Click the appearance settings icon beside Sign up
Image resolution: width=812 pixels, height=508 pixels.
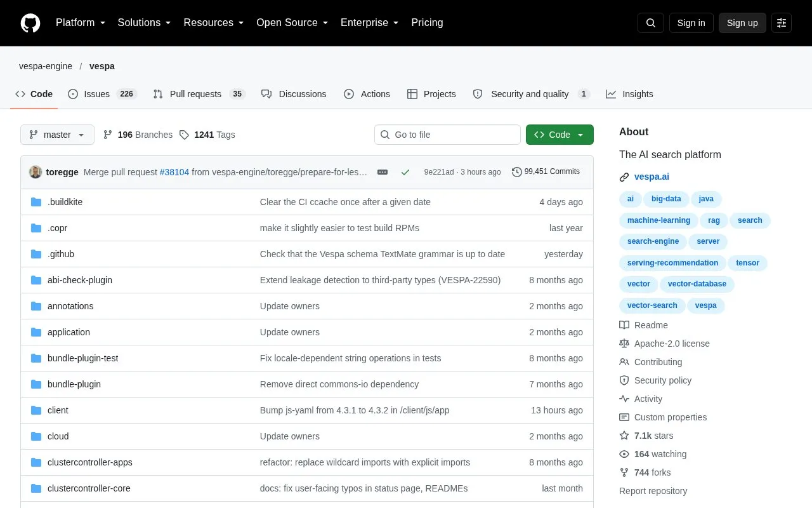[782, 23]
